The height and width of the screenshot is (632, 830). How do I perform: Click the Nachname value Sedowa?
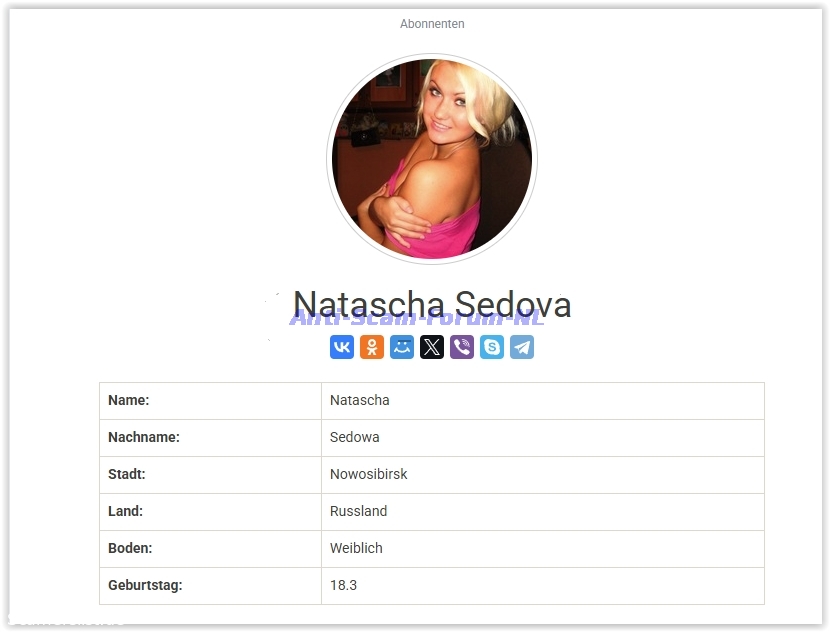pos(354,437)
